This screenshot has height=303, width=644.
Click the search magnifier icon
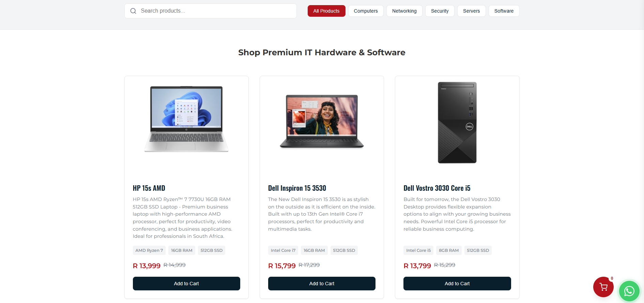133,11
